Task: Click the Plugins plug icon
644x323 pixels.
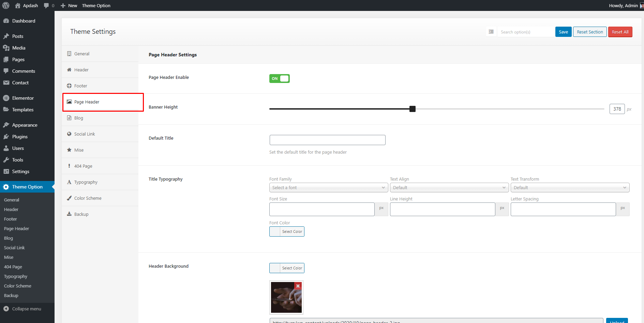Action: click(x=6, y=137)
